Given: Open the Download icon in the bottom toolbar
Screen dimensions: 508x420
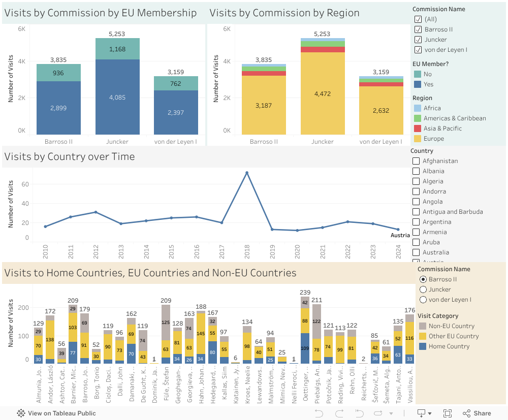Looking at the screenshot, I should pyautogui.click(x=420, y=413).
